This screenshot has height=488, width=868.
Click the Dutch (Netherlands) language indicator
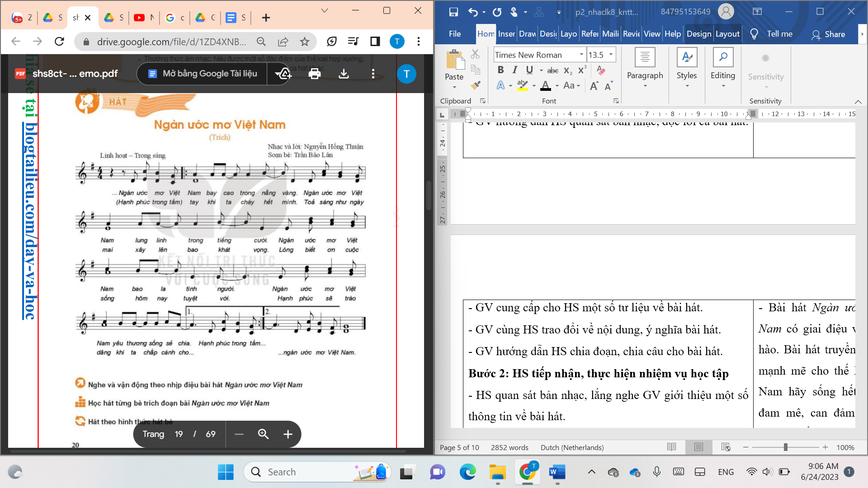tap(572, 447)
